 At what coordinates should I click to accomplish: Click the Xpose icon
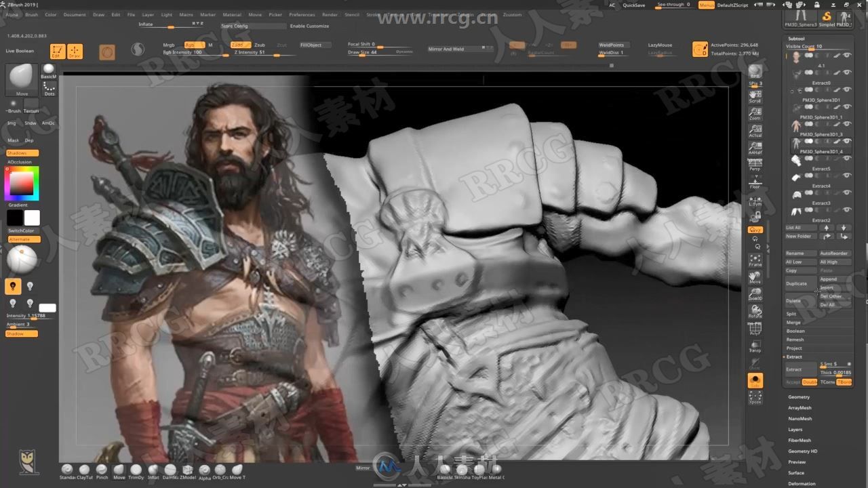click(755, 397)
